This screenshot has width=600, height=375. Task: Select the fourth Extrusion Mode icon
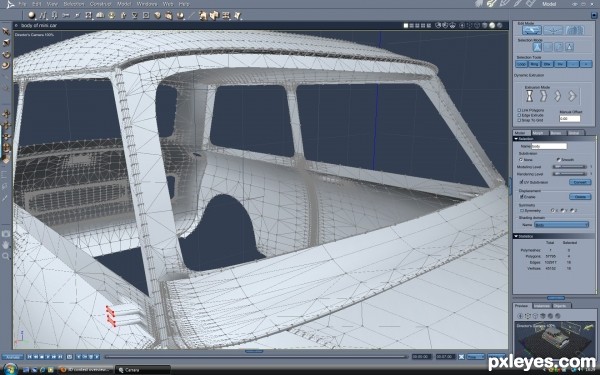click(572, 96)
